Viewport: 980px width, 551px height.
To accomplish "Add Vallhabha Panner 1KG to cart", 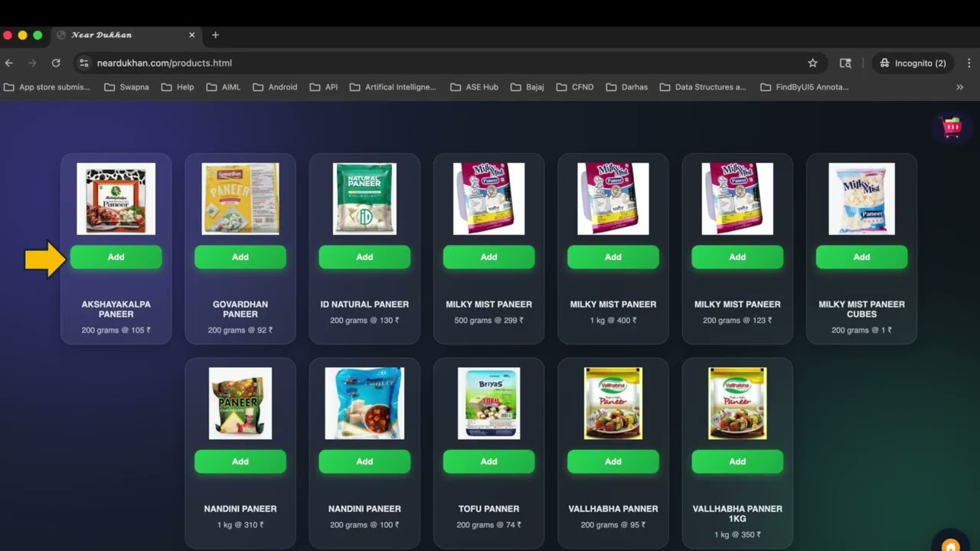I will point(737,461).
